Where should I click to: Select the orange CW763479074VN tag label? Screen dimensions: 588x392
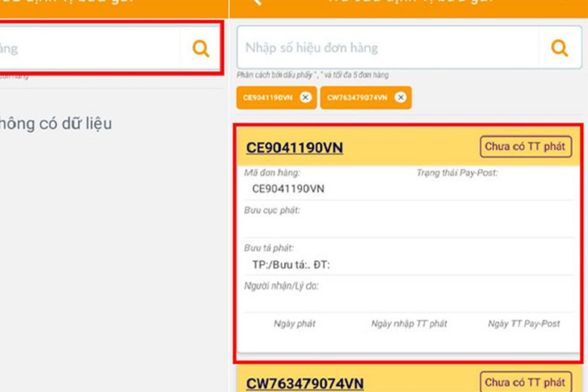pos(357,98)
